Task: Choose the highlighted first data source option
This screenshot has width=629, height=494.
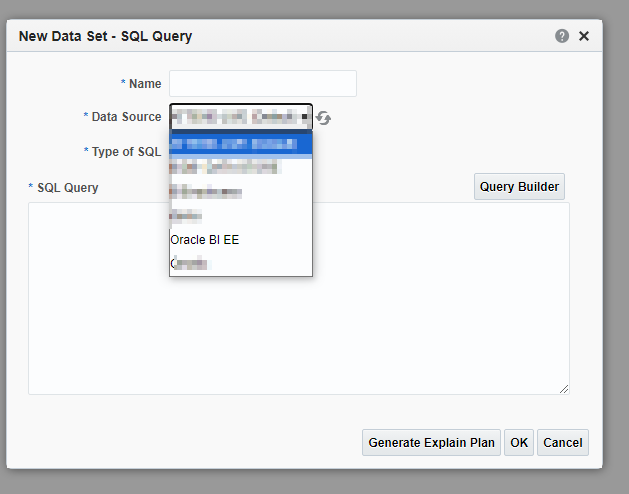Action: pyautogui.click(x=240, y=144)
